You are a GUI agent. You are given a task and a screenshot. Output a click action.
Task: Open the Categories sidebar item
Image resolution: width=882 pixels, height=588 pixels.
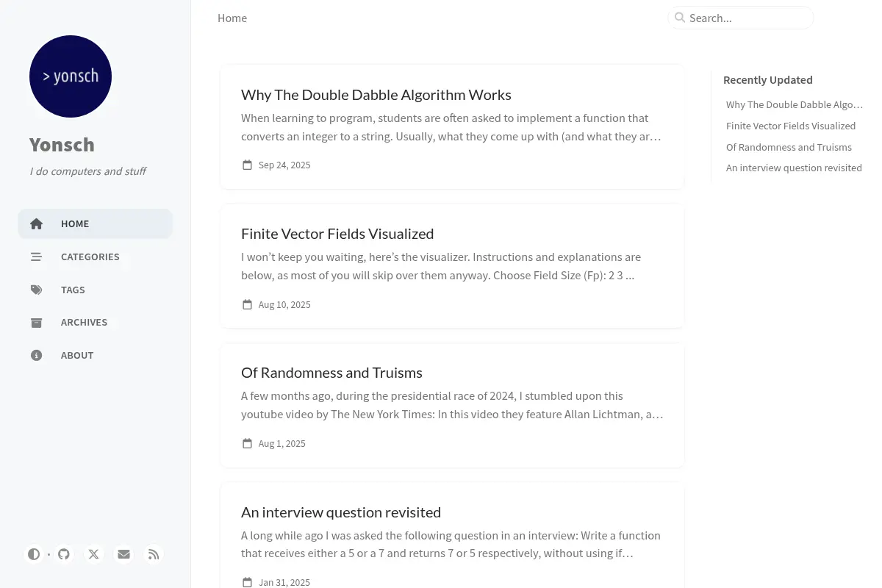tap(96, 257)
